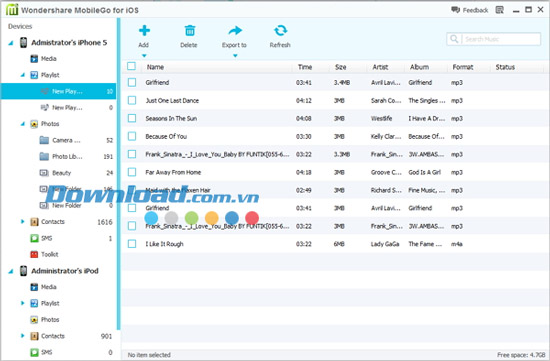Viewport: 550px width, 361px height.
Task: Check the Frank_Sinatra 3.3MB row
Action: tap(132, 154)
